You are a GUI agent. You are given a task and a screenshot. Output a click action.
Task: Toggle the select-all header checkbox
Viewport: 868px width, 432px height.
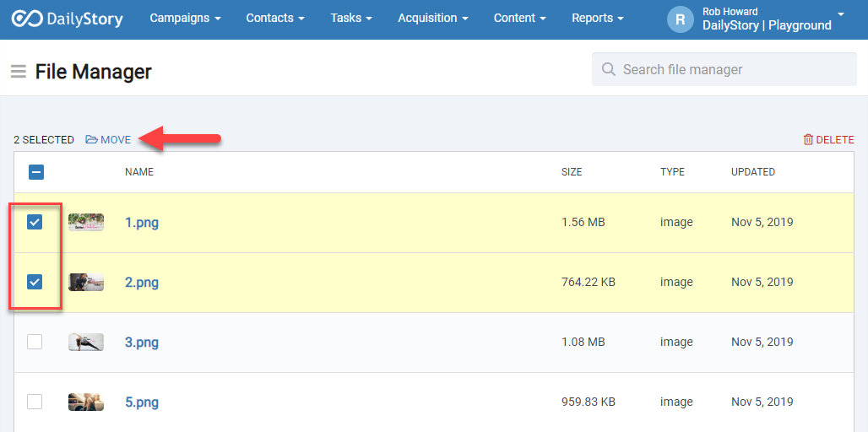tap(36, 172)
